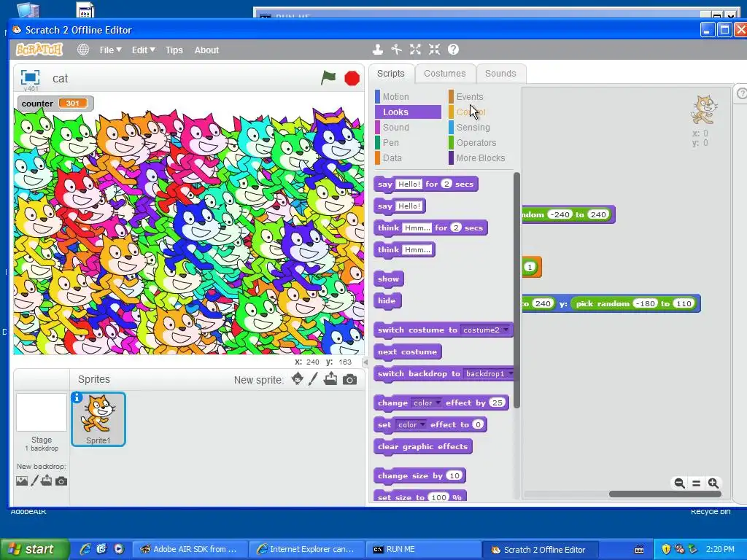Paint new sprite brush icon
Viewport: 747px width, 560px height.
pos(313,379)
